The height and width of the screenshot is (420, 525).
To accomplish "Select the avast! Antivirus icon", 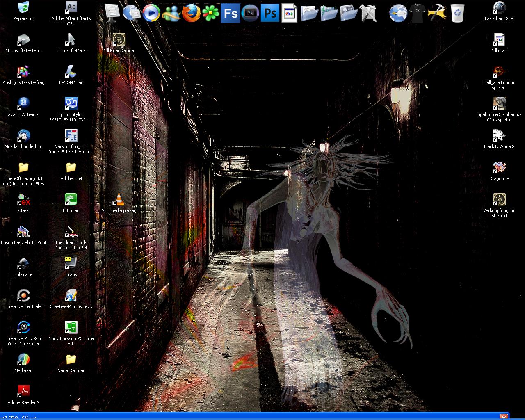I will click(x=23, y=104).
